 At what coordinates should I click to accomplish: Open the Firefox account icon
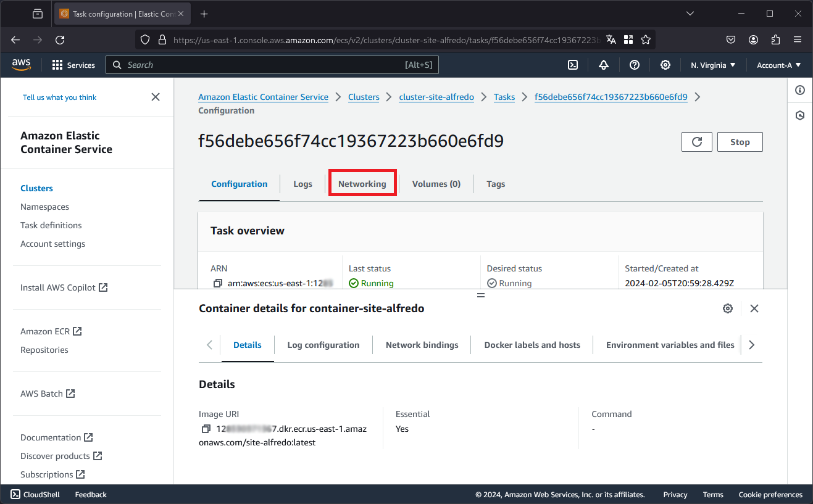coord(753,39)
